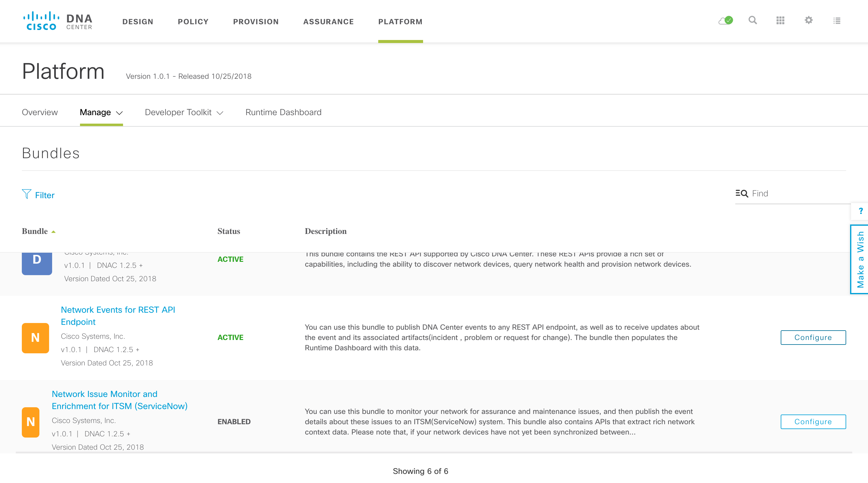Open the Assurance menu
This screenshot has width=868, height=483.
328,22
